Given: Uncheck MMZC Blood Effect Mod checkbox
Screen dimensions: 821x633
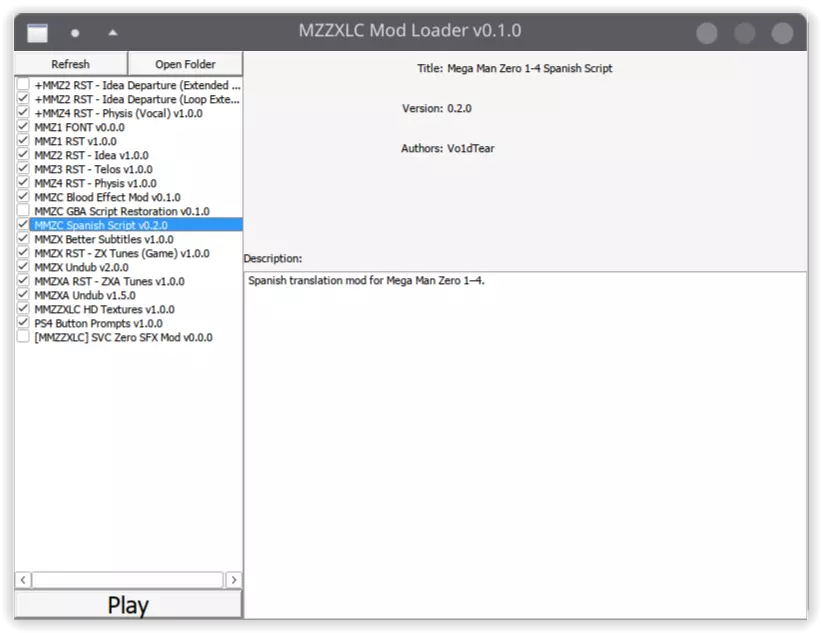Looking at the screenshot, I should 23,197.
